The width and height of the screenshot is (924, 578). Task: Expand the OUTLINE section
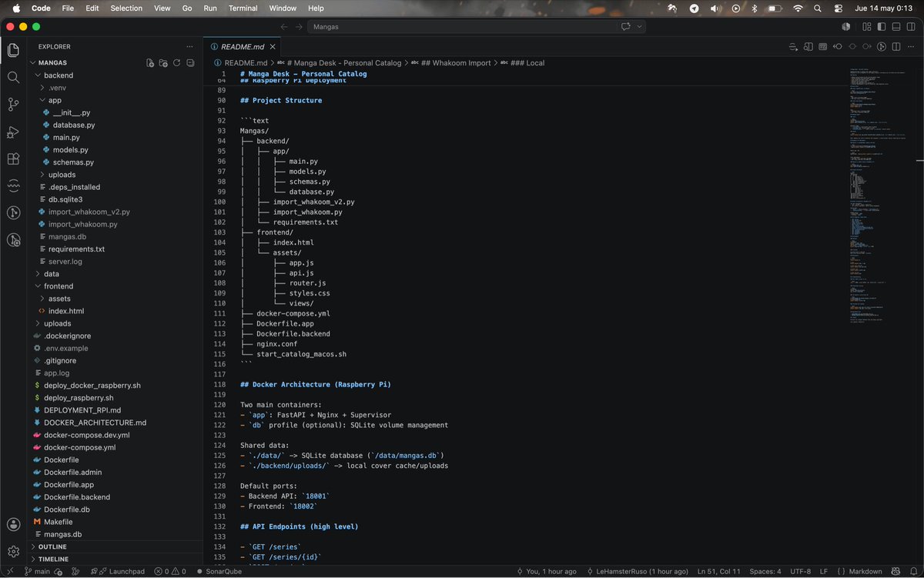click(114, 546)
